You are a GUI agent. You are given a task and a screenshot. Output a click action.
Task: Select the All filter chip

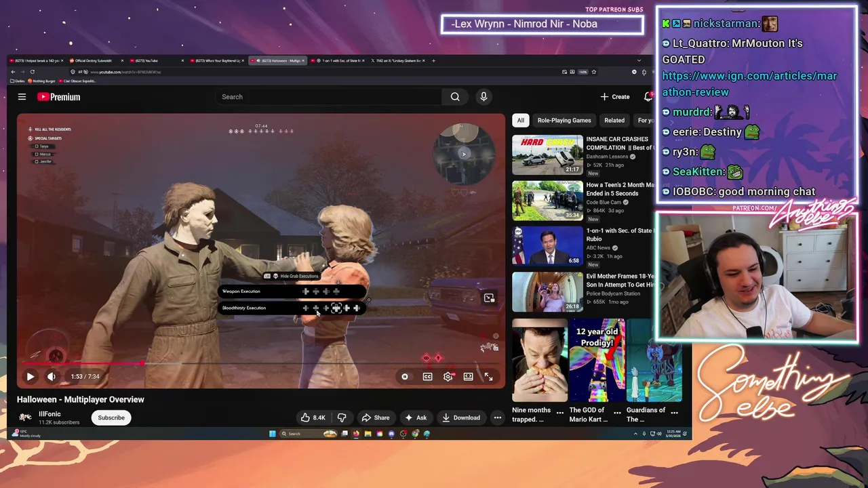pyautogui.click(x=520, y=121)
